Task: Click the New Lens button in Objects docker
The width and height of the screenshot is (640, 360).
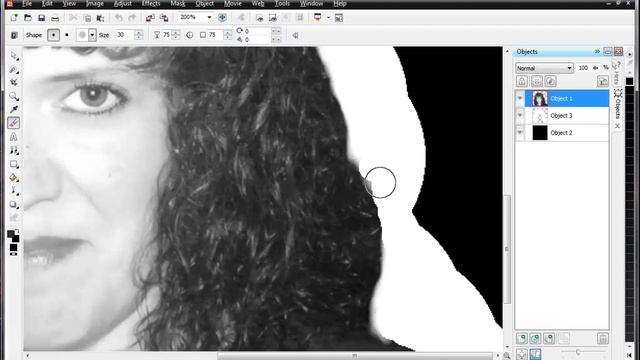Action: click(535, 338)
